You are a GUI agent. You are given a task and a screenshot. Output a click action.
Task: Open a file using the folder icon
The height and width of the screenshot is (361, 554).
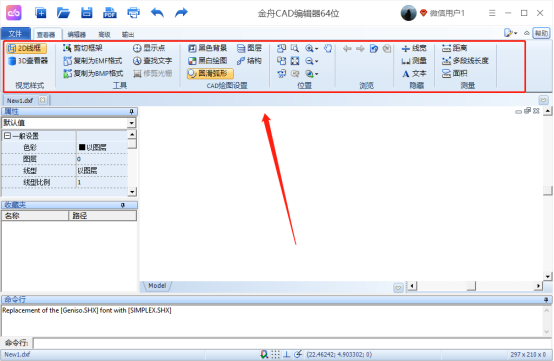pos(63,13)
